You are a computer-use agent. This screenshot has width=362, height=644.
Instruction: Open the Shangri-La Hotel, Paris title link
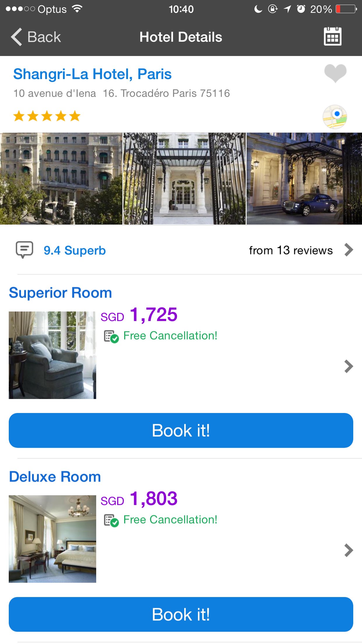coord(92,74)
